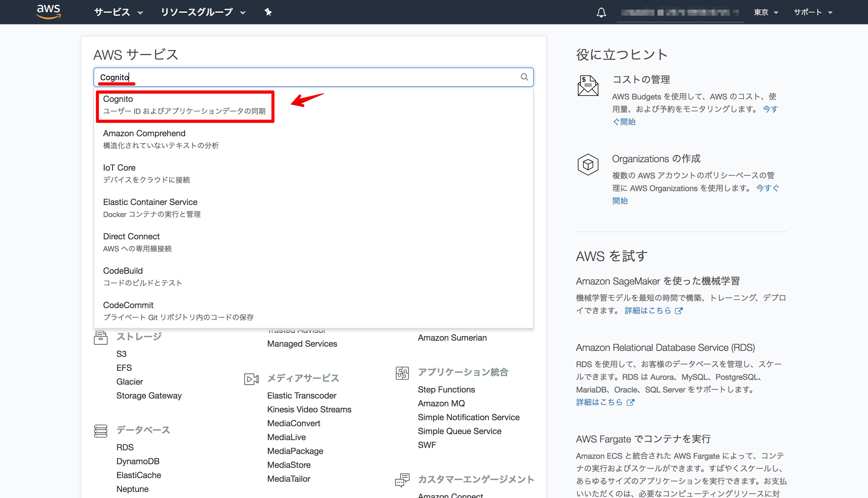Click the external link icon beside RDS 詳細はこちら
Image resolution: width=868 pixels, height=498 pixels.
click(631, 402)
